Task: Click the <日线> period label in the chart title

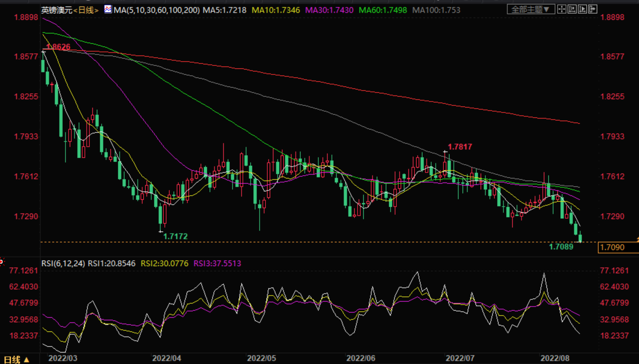Action: click(86, 9)
